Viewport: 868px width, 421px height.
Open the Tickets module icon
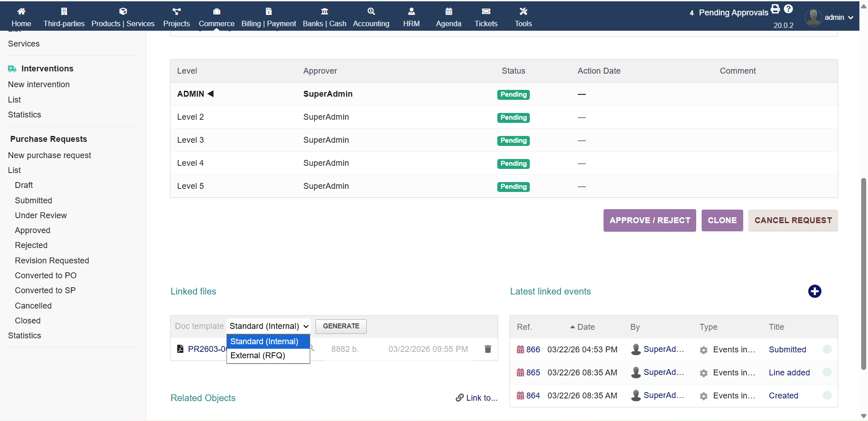coord(486,11)
